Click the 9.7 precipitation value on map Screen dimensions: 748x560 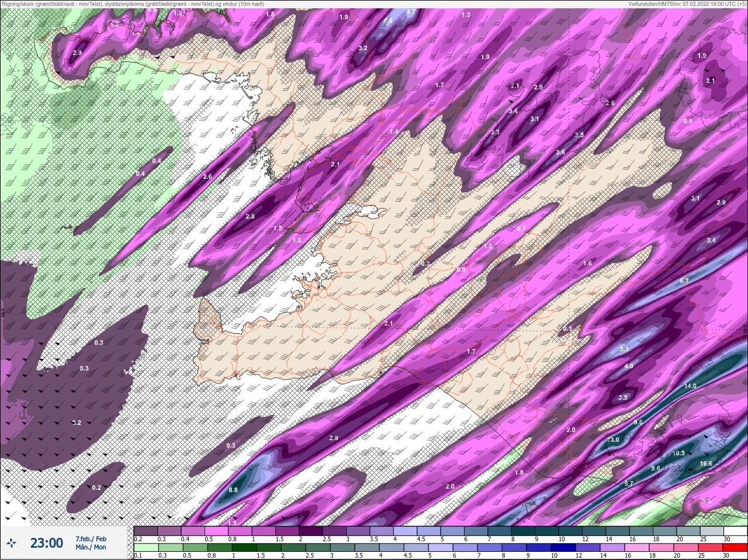[629, 483]
